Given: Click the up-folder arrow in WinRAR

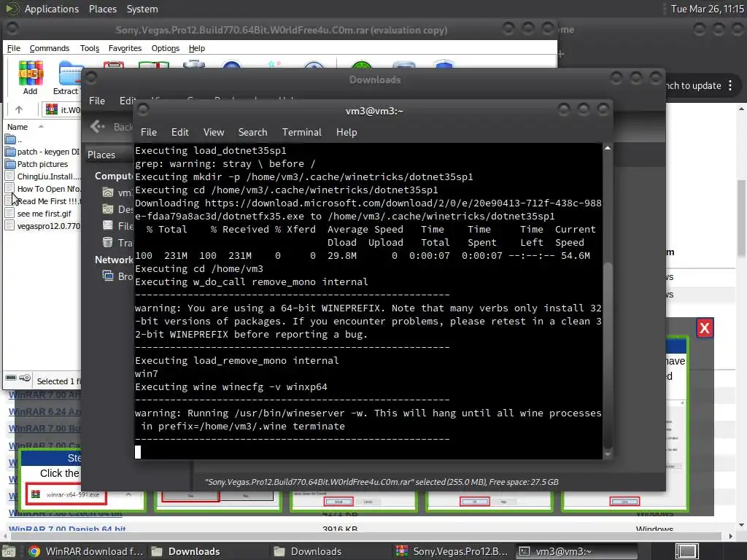Looking at the screenshot, I should tap(19, 109).
